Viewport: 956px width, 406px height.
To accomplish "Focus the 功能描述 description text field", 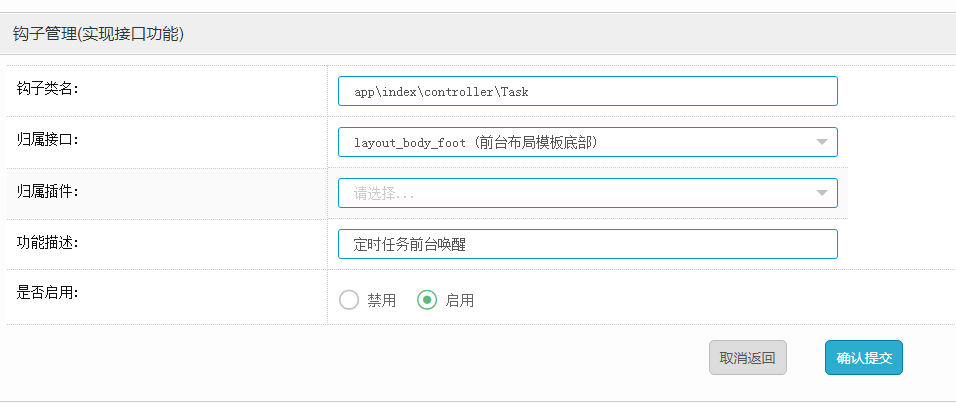I will (587, 244).
